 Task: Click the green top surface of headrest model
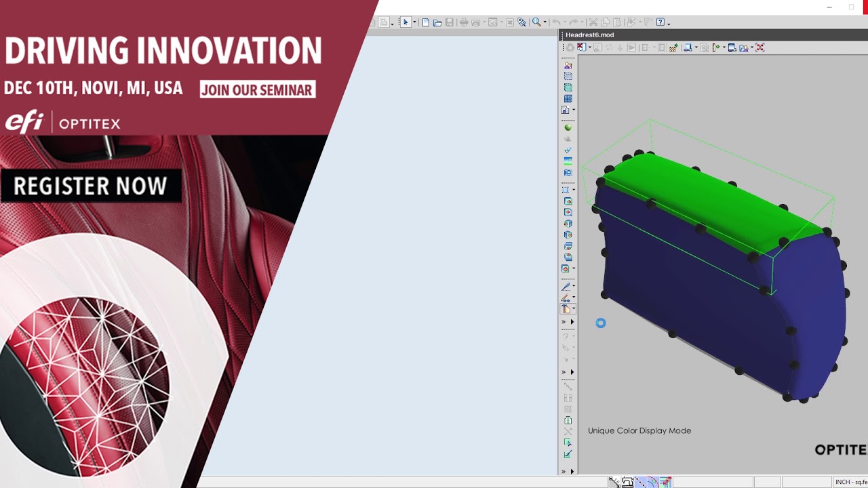712,200
